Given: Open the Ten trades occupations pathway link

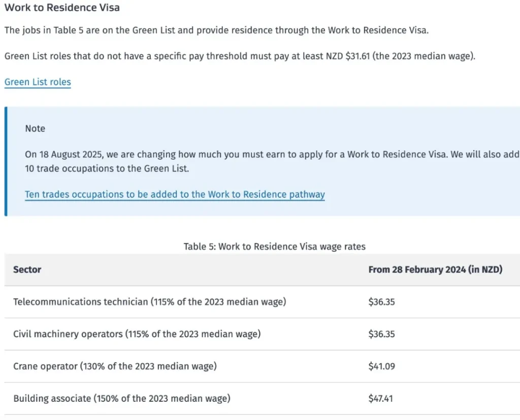Looking at the screenshot, I should point(175,194).
